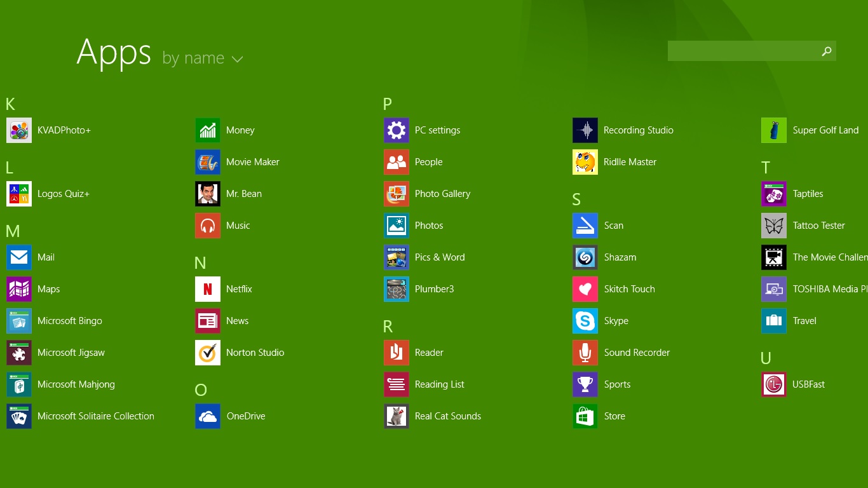Screen dimensions: 868x488
Task: Select the U section header
Action: point(766,358)
